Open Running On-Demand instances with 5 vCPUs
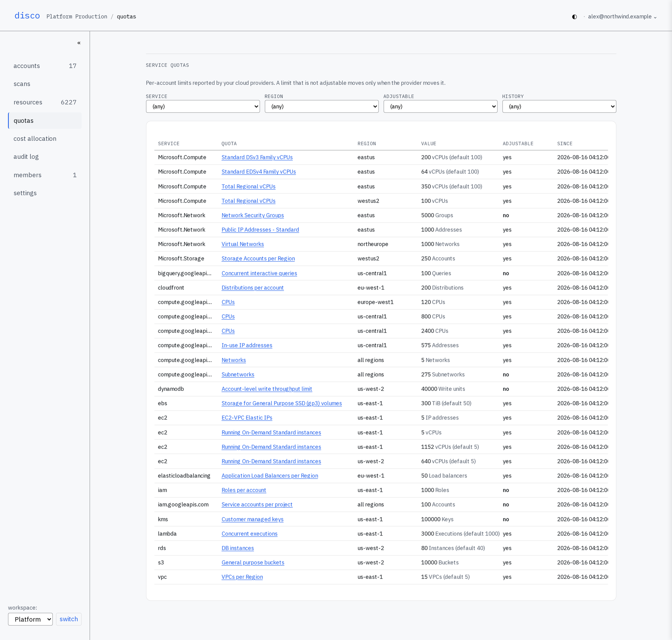Viewport: 672px width, 640px height. point(271,433)
